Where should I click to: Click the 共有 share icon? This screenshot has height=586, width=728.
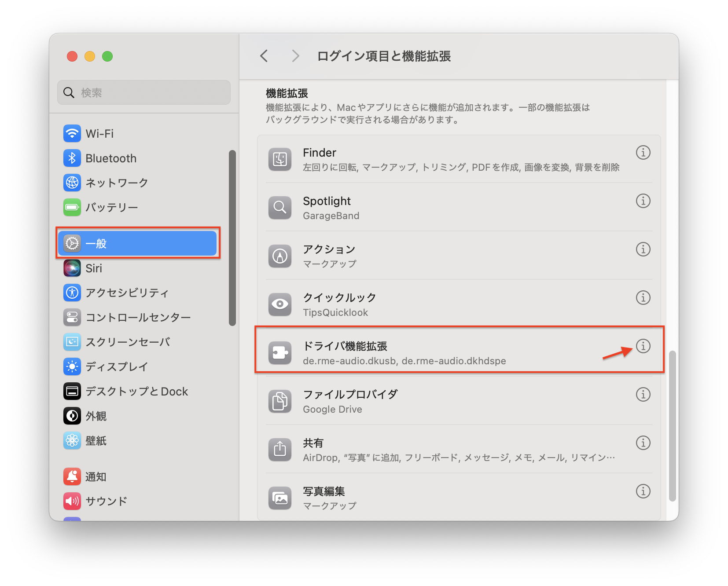pyautogui.click(x=280, y=450)
